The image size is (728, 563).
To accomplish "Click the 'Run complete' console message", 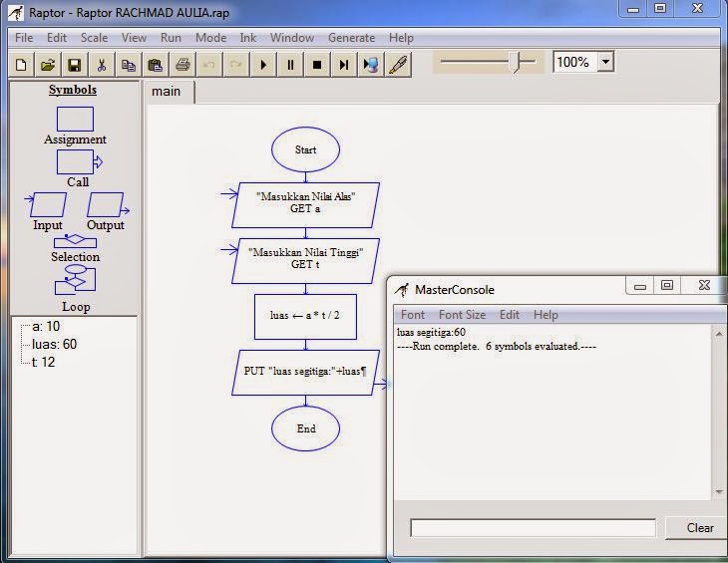I will click(x=497, y=347).
